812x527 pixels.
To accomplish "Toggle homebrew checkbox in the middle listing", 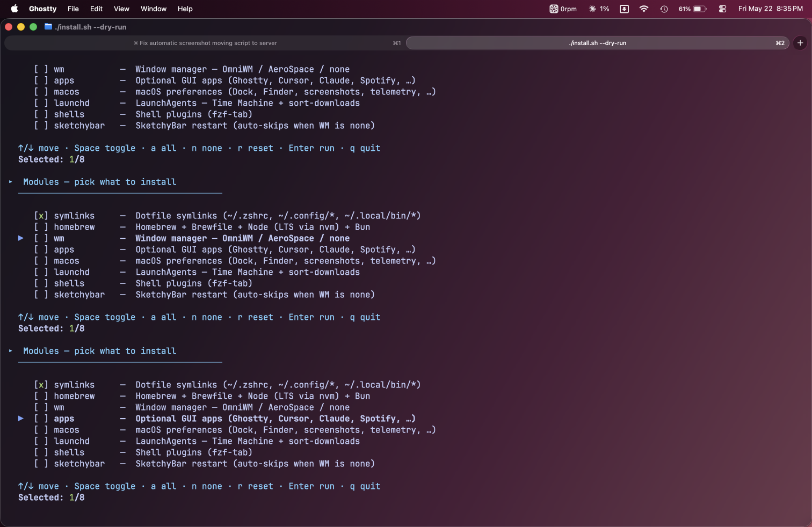I will pos(41,227).
